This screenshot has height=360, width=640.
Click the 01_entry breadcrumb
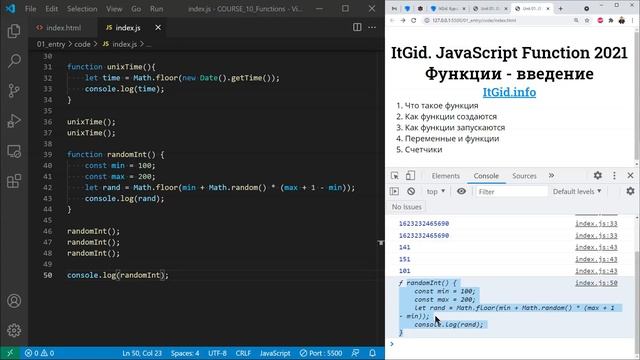[51, 44]
